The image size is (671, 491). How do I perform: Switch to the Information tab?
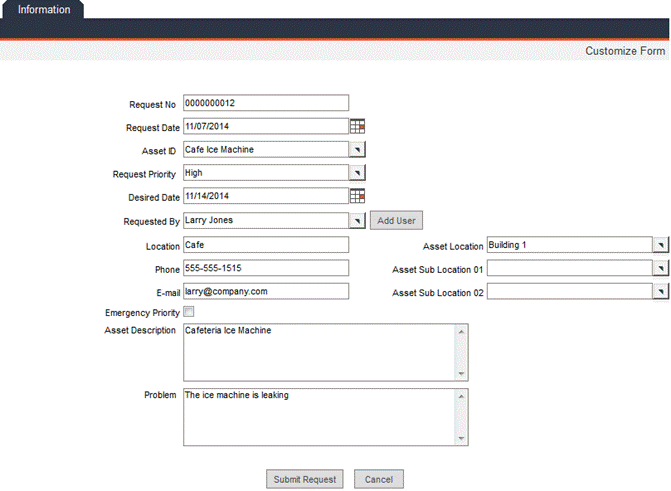(44, 10)
